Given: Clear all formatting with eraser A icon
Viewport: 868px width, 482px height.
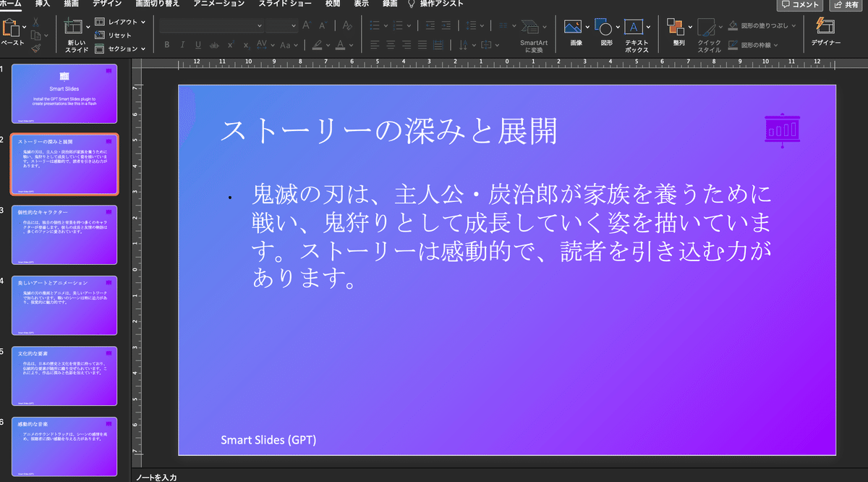Looking at the screenshot, I should click(x=347, y=25).
